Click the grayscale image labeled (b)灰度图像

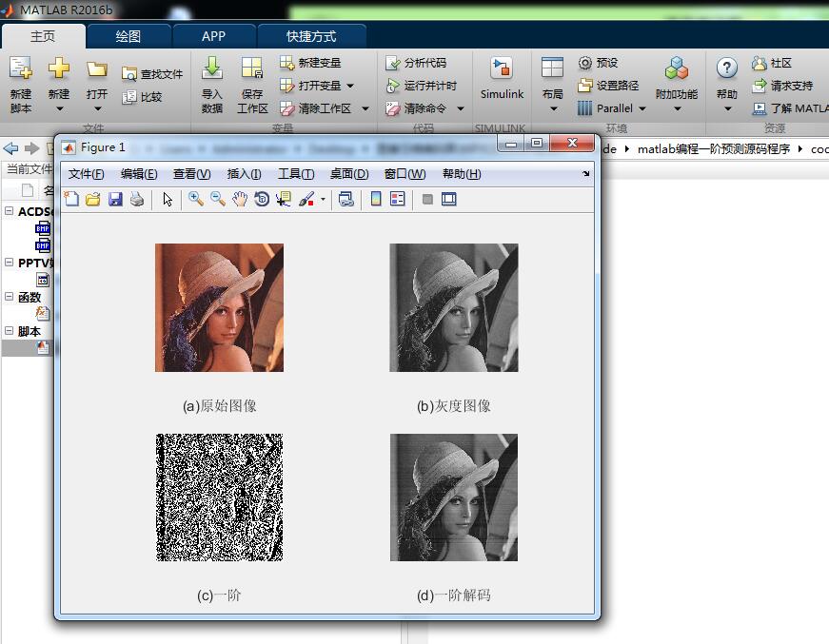(x=454, y=307)
